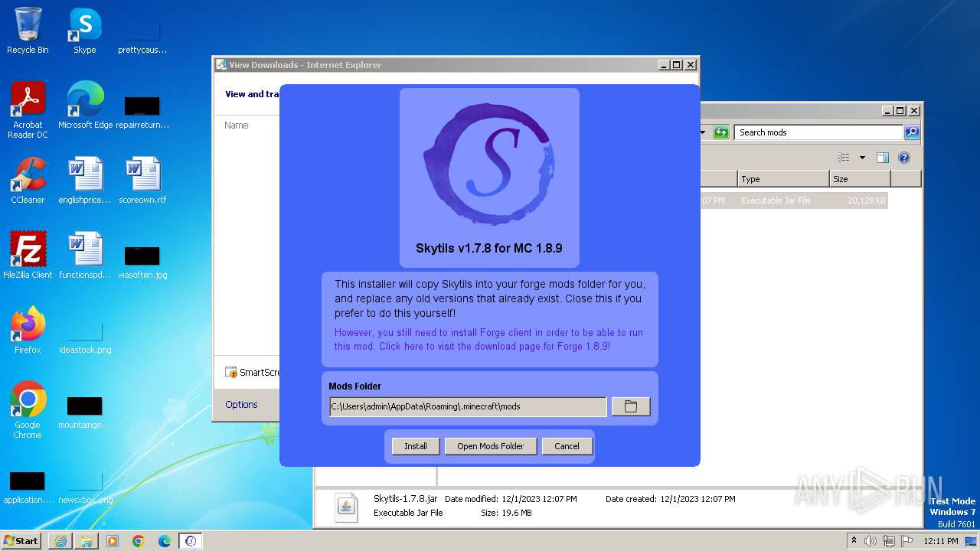Launch FileZilla Client shortcut
The image size is (980, 551).
pyautogui.click(x=28, y=256)
